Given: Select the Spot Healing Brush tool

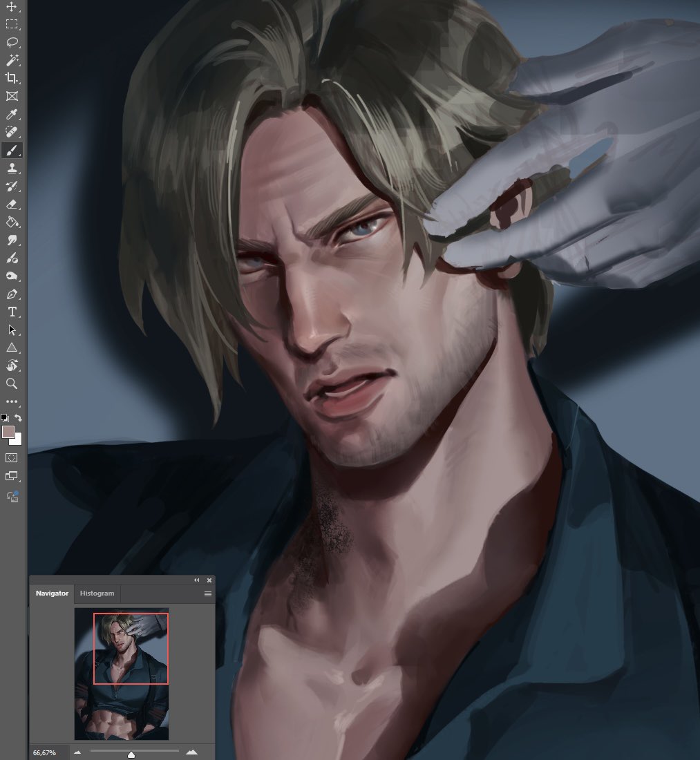Looking at the screenshot, I should [12, 133].
